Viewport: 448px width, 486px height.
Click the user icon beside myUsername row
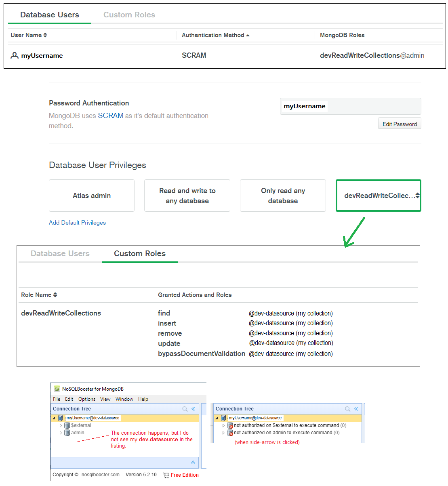pyautogui.click(x=15, y=55)
